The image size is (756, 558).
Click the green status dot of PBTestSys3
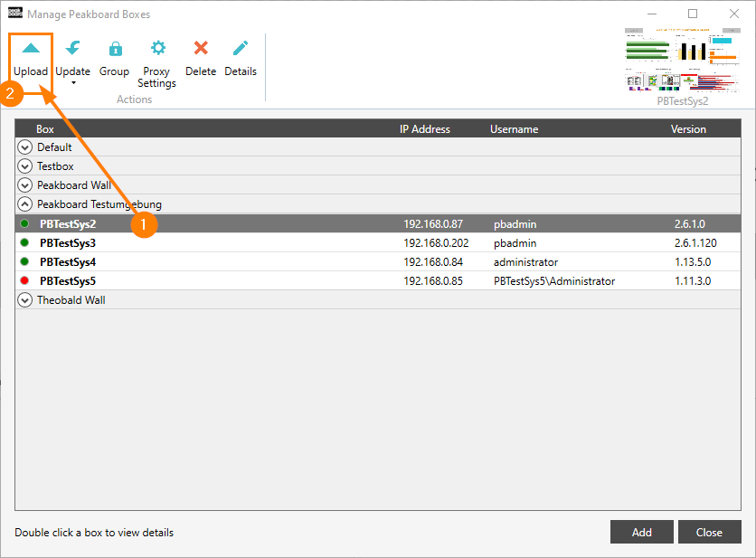tap(24, 242)
